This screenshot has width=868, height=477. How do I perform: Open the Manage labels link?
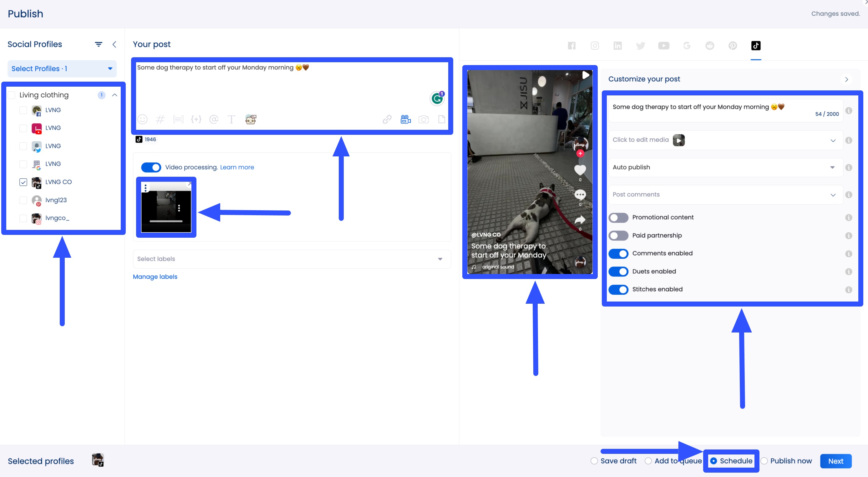(x=155, y=277)
